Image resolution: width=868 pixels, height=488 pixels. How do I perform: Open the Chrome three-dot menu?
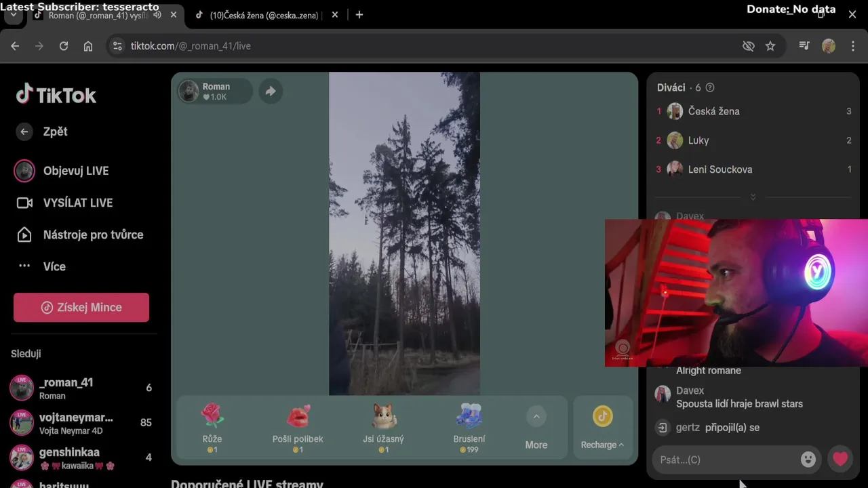point(853,46)
